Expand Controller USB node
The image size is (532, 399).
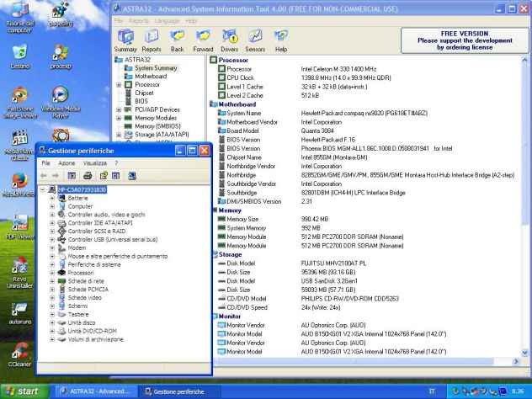pyautogui.click(x=52, y=240)
